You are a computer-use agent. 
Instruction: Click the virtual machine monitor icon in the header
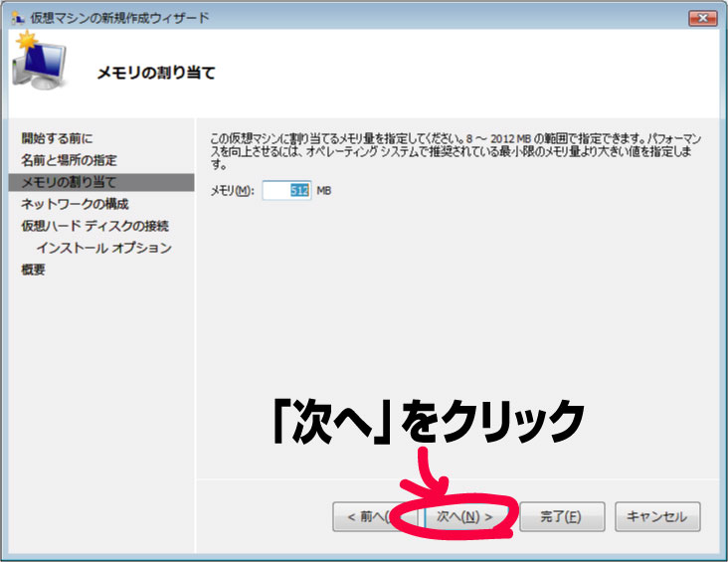[40, 62]
